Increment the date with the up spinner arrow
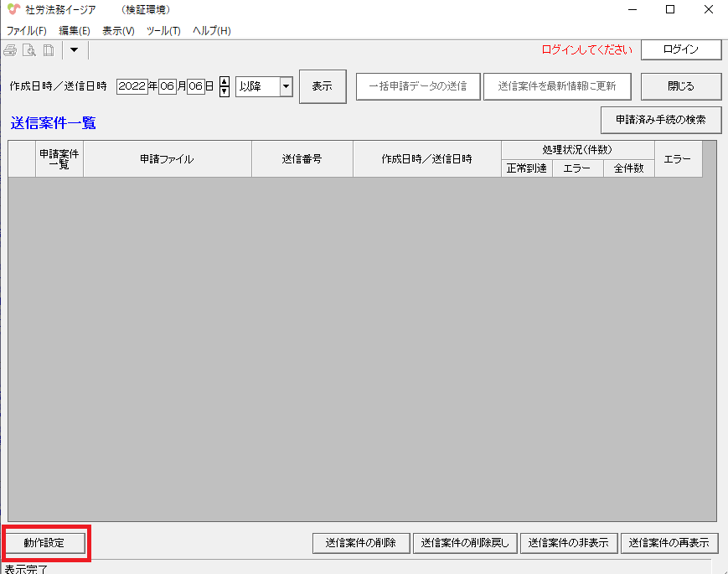Viewport: 728px width, 574px height. [224, 81]
